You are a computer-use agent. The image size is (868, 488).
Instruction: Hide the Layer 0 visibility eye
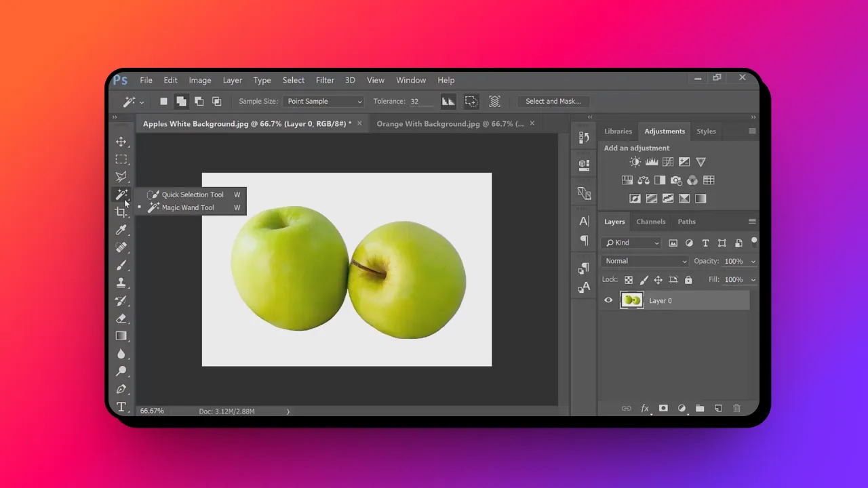[x=608, y=300]
